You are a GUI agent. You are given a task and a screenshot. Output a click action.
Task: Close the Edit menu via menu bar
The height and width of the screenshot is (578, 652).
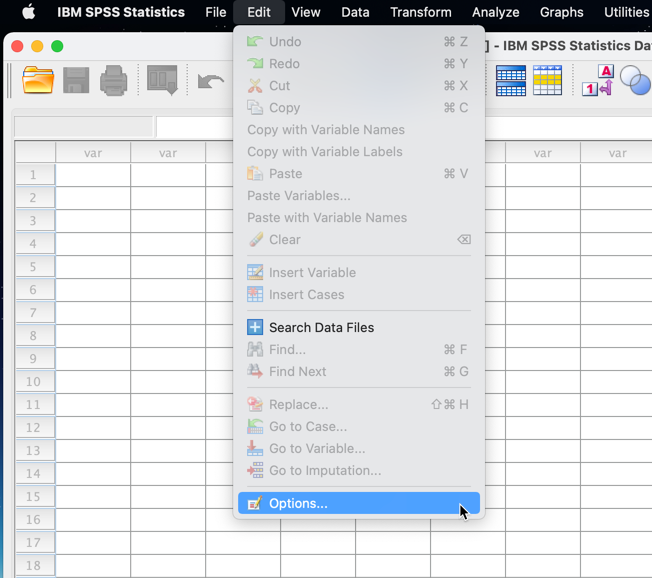259,12
